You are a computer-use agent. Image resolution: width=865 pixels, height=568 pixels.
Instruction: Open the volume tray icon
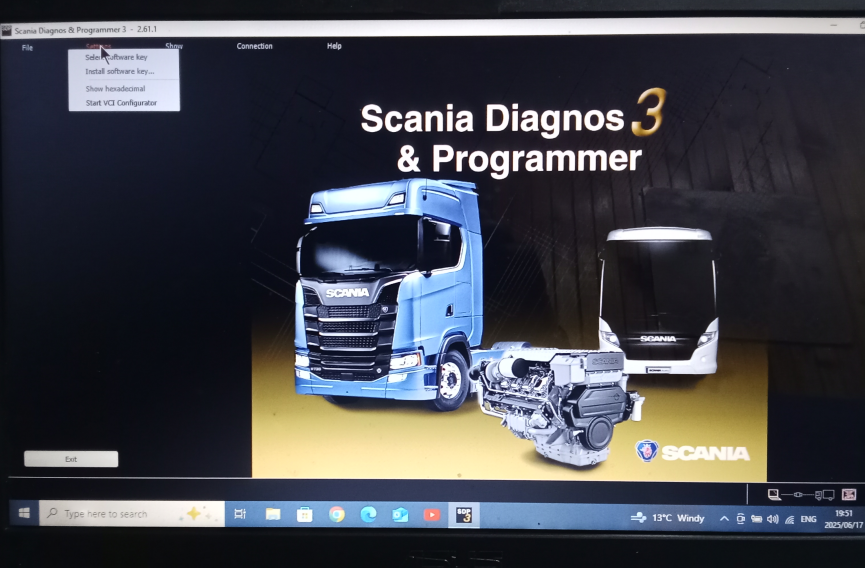(772, 519)
